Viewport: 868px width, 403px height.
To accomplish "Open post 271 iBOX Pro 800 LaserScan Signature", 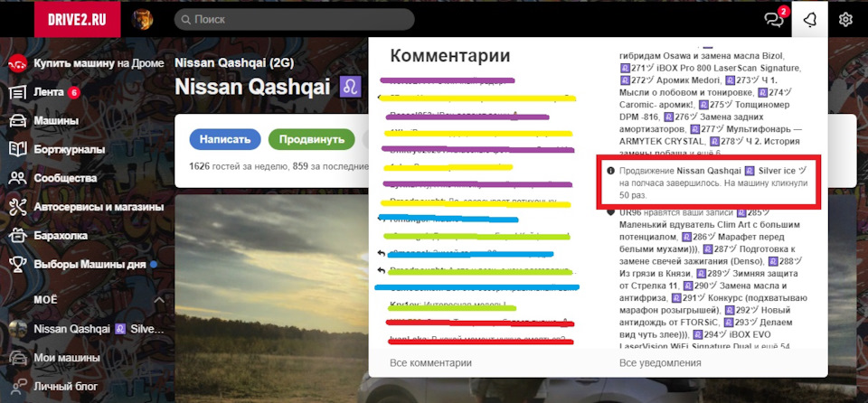I will pos(711,69).
